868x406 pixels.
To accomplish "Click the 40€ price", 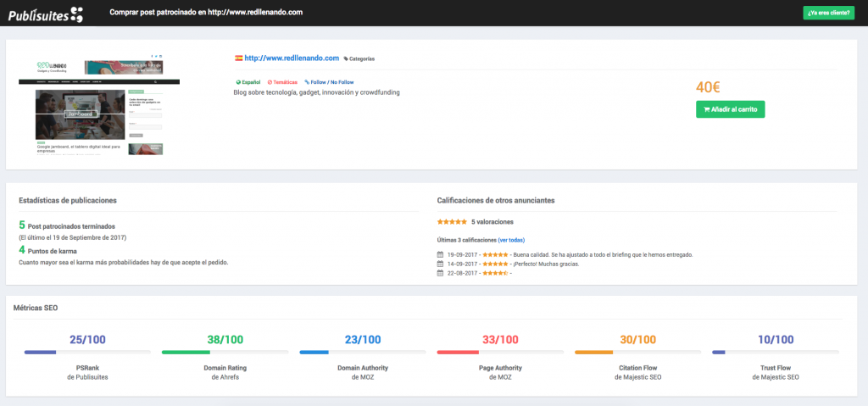I will click(708, 87).
